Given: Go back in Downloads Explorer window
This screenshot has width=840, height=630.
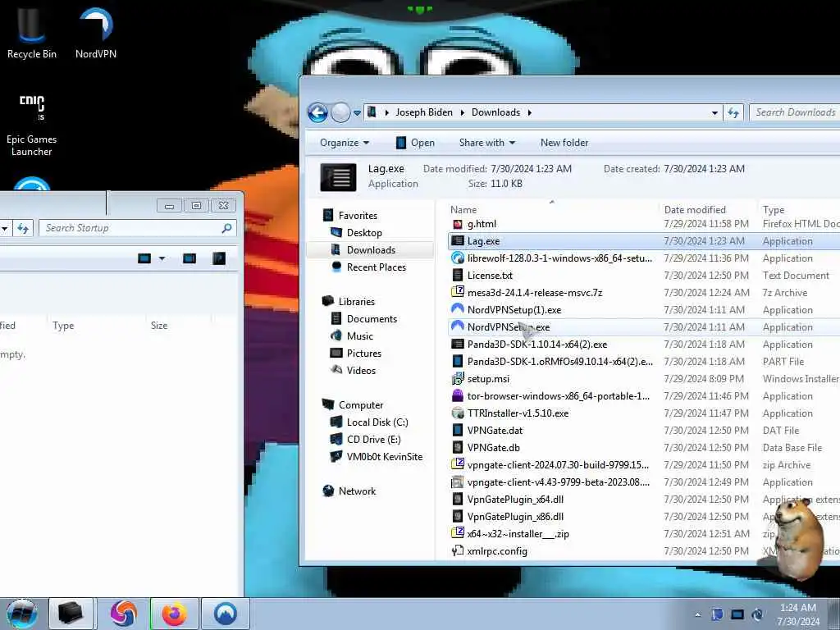Looking at the screenshot, I should pyautogui.click(x=317, y=112).
